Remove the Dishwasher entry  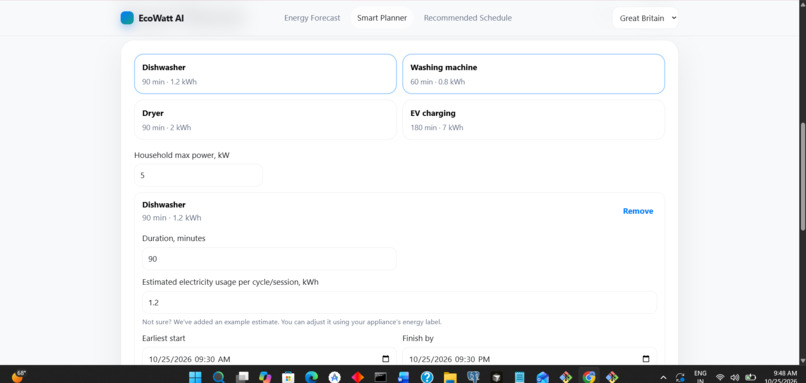pyautogui.click(x=638, y=211)
